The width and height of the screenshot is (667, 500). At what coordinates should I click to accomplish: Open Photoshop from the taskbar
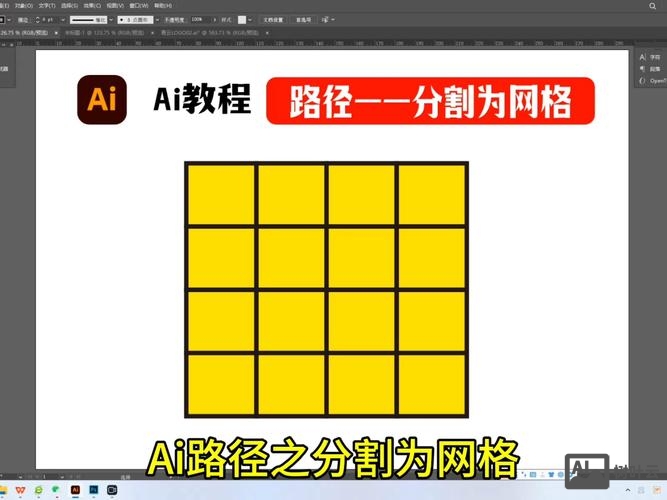tap(94, 490)
